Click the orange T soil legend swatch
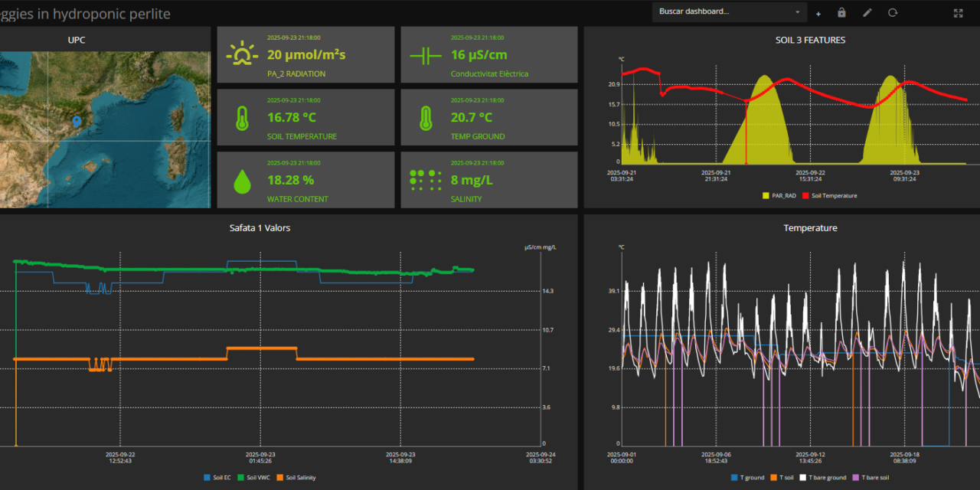Screen dimensions: 980x490 [774, 478]
